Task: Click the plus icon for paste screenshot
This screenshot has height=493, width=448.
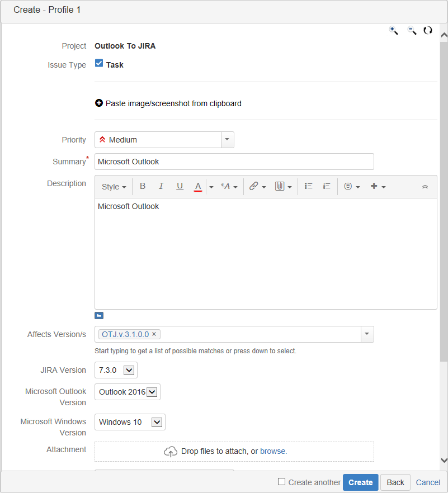Action: point(99,103)
